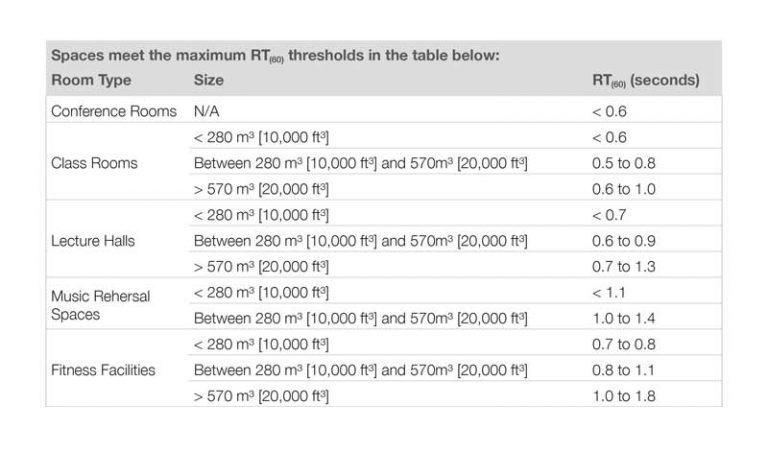Image resolution: width=768 pixels, height=452 pixels.
Task: Select the Size column header
Action: point(209,80)
